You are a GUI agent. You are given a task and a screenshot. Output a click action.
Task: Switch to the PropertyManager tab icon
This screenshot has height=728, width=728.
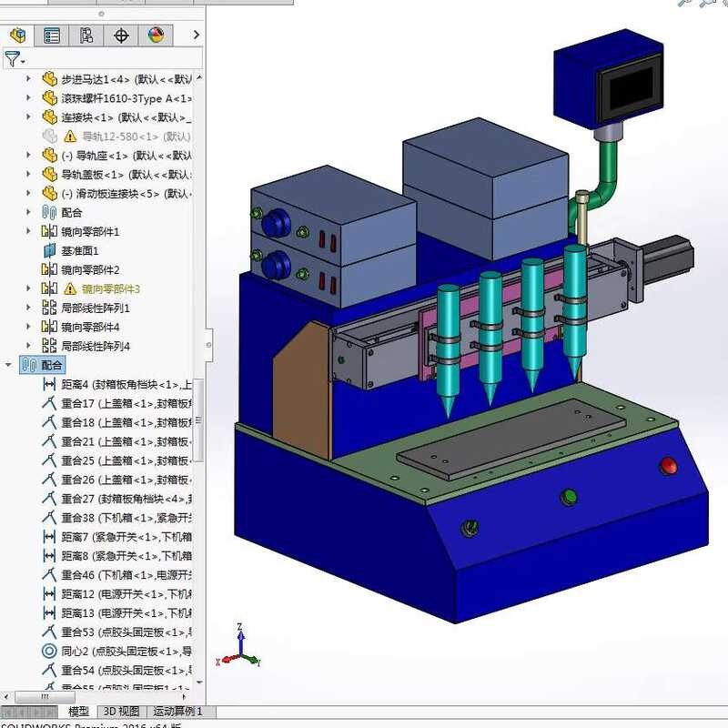[52, 35]
